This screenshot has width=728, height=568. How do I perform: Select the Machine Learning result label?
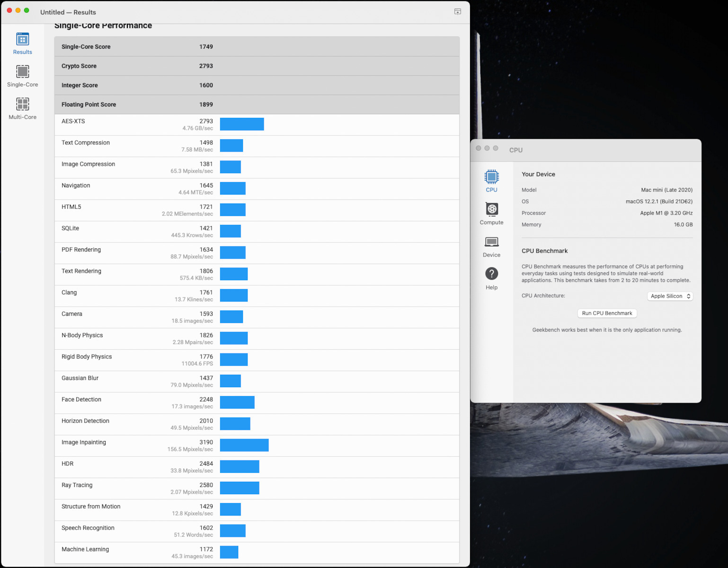[85, 549]
